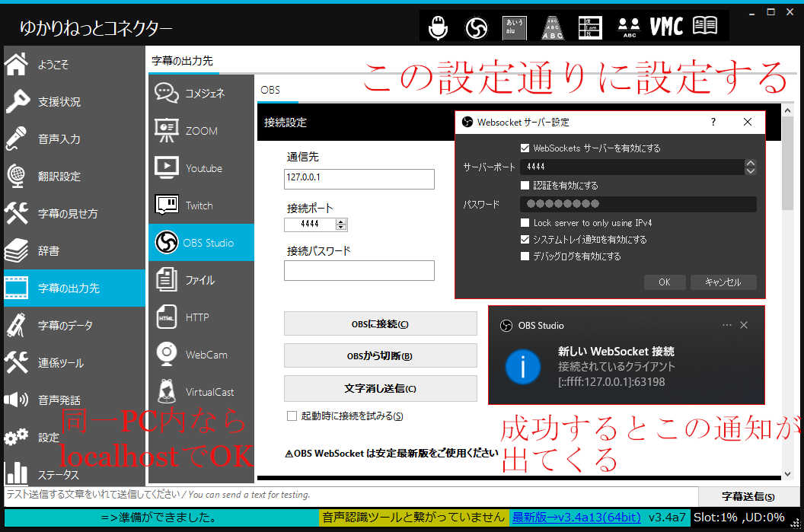Go to ようこそ home page
Image resolution: width=804 pixels, height=532 pixels.
pos(75,64)
